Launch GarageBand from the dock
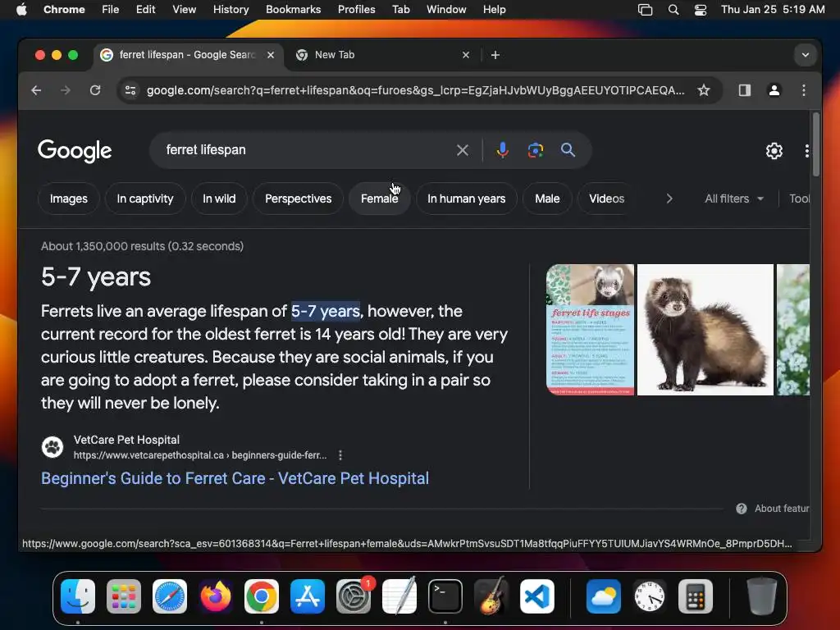This screenshot has height=630, width=840. coord(491,596)
